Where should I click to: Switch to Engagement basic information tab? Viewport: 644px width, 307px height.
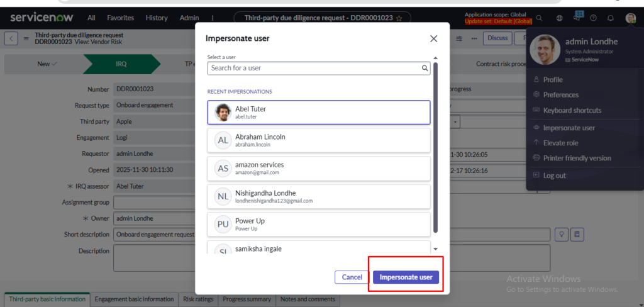(x=134, y=299)
